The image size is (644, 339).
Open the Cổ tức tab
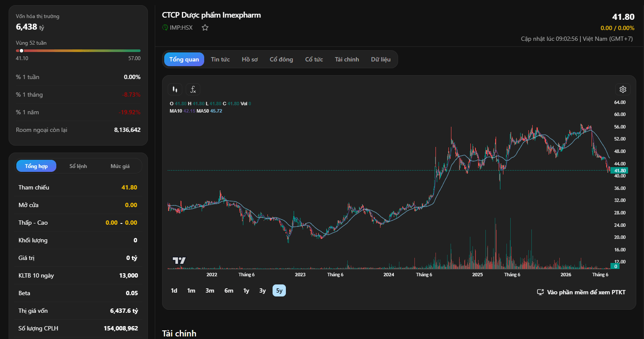coord(314,59)
